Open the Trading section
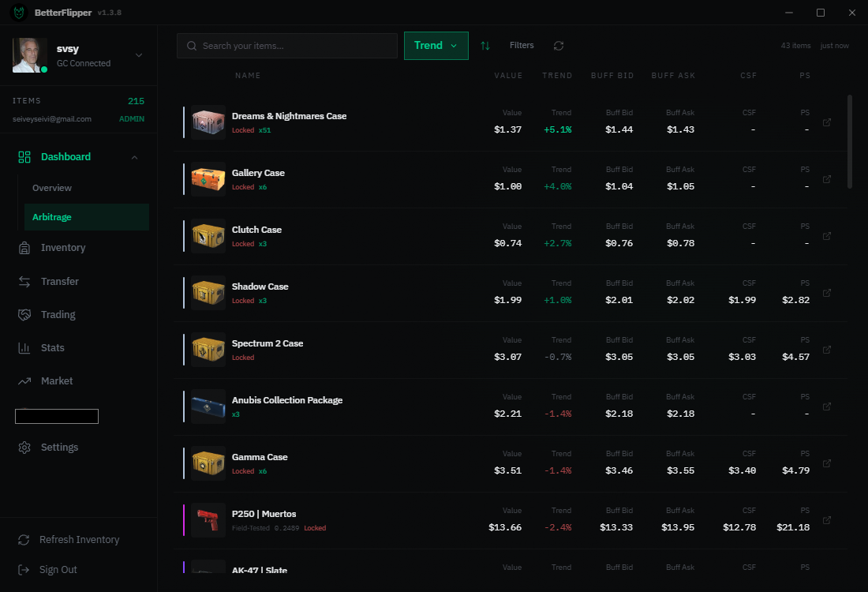This screenshot has height=592, width=868. pos(57,314)
